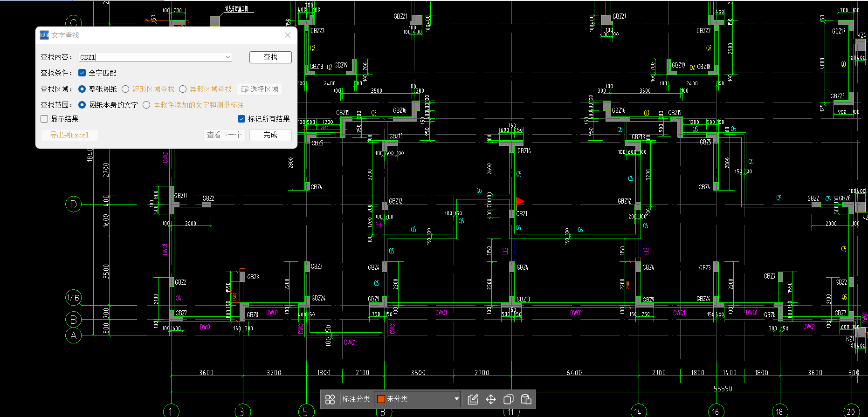The image size is (868, 417).
Task: Click the edit annotation pencil icon
Action: pyautogui.click(x=473, y=399)
